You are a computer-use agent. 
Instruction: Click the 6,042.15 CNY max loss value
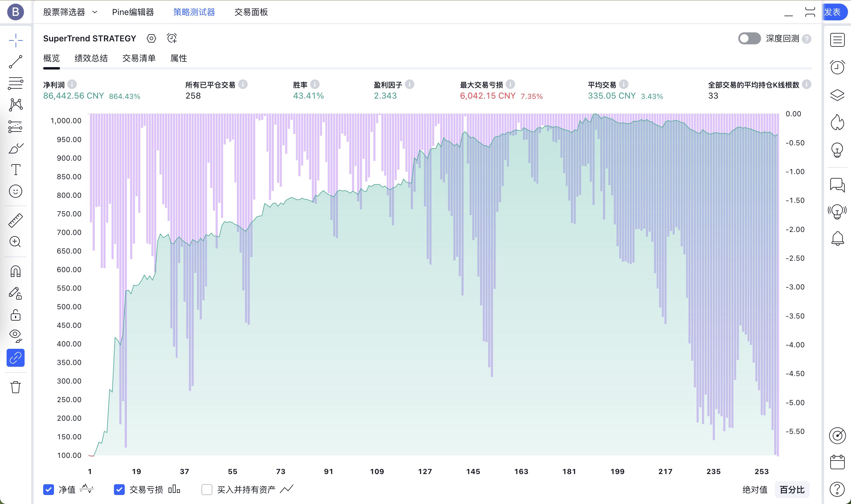point(487,96)
